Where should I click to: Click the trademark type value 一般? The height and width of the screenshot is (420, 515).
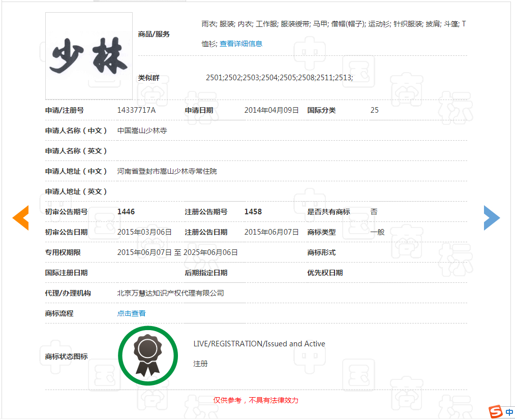[377, 232]
